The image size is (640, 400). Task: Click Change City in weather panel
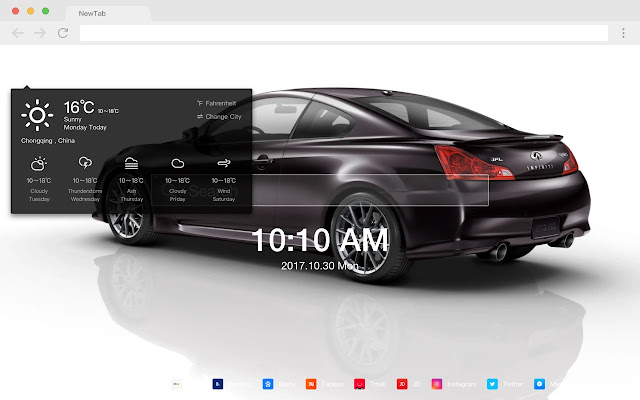click(x=219, y=117)
